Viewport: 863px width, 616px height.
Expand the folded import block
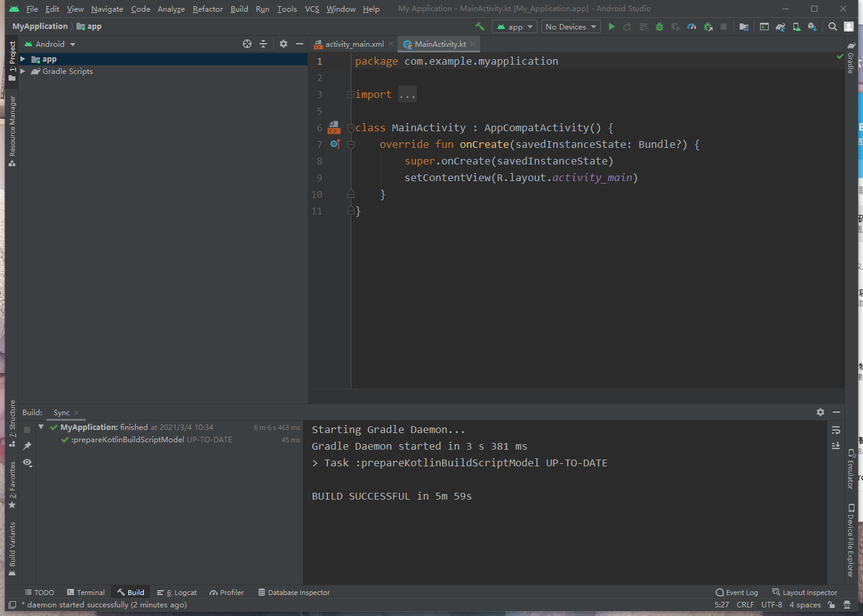351,94
